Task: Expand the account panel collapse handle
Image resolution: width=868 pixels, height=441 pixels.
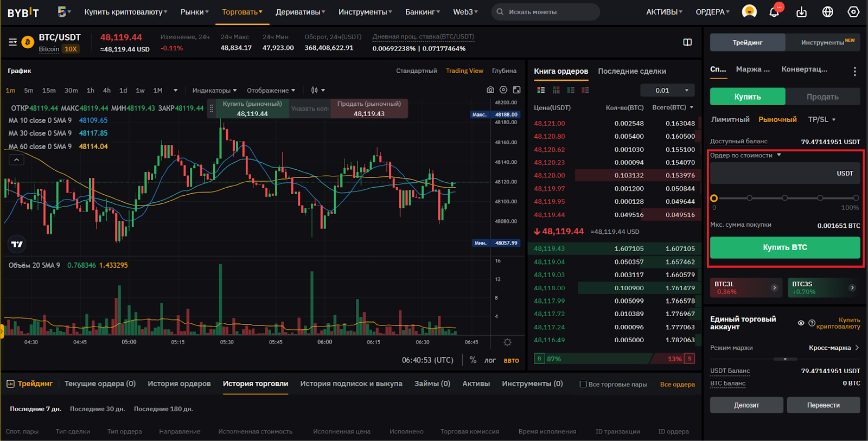Action: tap(785, 359)
